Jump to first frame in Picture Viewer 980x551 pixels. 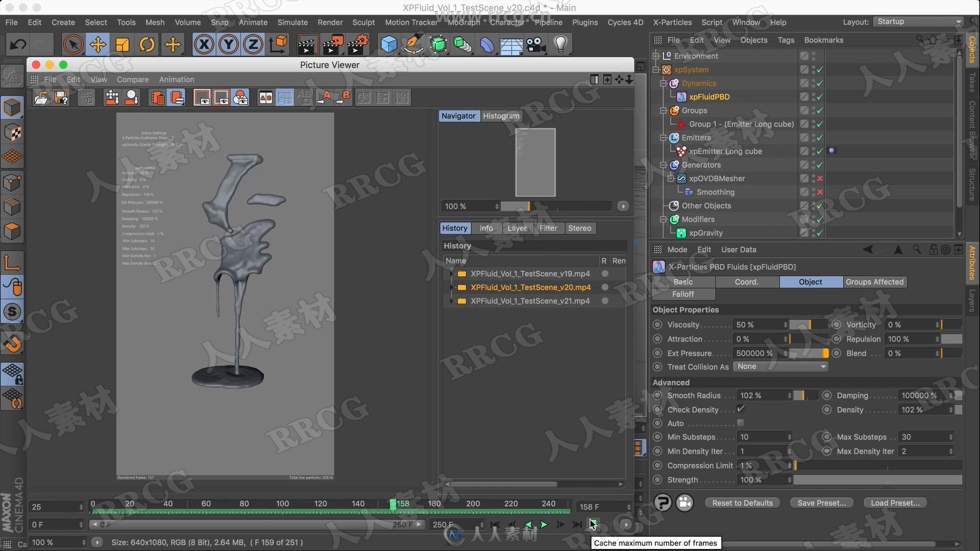point(495,524)
